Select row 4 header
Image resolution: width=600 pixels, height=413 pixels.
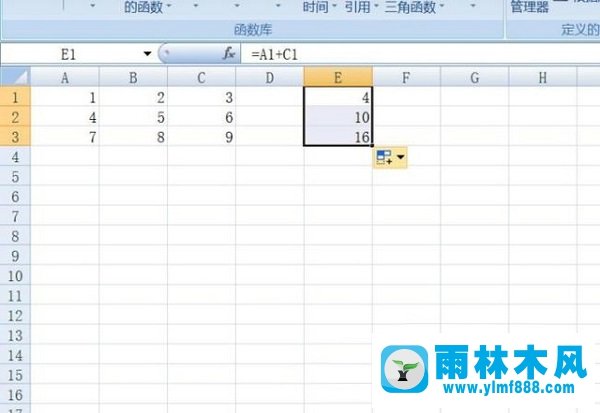click(x=15, y=157)
